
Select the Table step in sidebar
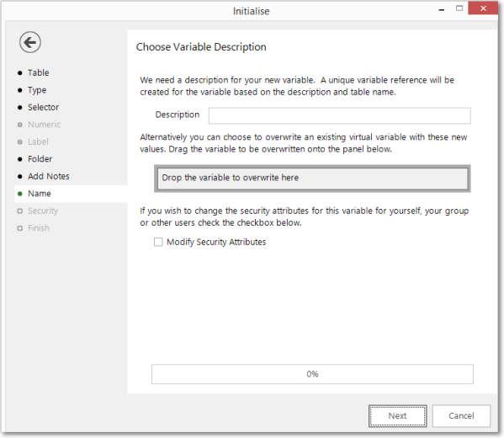pos(38,72)
